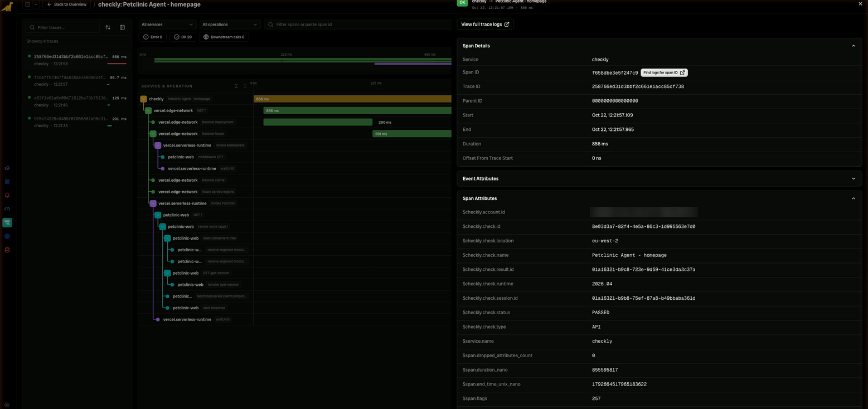Select the highlighted traces icon in the sidebar

point(7,222)
